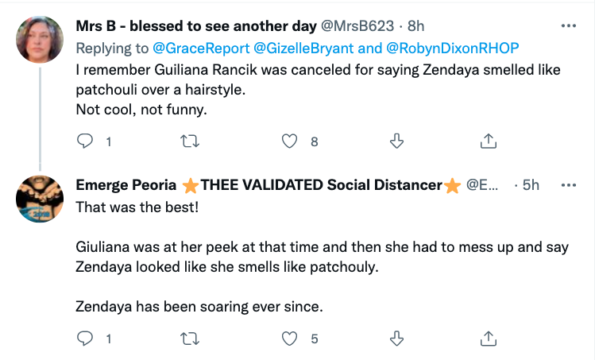Screen dimensions: 595x360
Task: Share Emerge Peoria's tweet
Action: pos(488,338)
